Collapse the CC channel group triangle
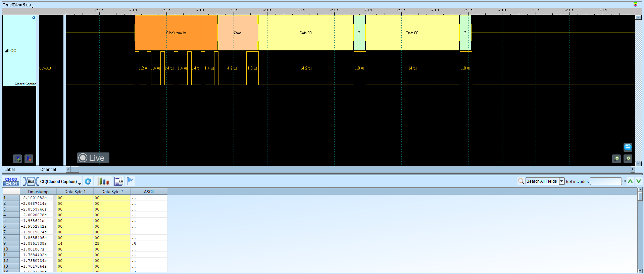Screen dimensions: 644x274 (x=7, y=51)
